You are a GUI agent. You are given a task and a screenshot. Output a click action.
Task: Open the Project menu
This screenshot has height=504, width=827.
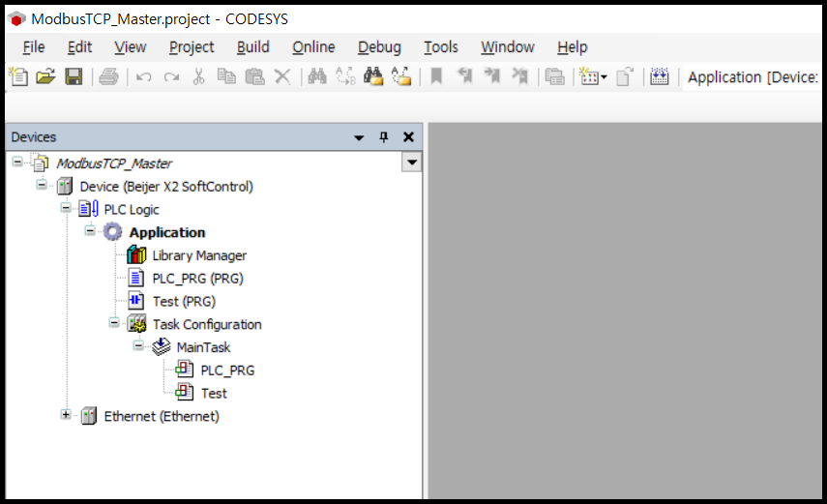click(x=192, y=47)
